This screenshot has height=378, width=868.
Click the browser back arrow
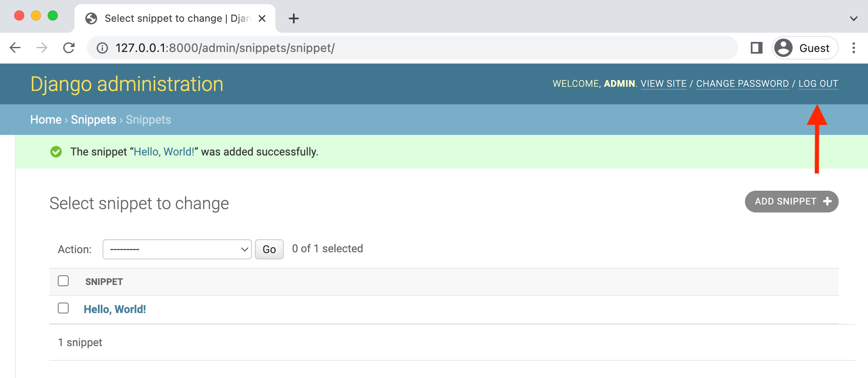click(15, 48)
